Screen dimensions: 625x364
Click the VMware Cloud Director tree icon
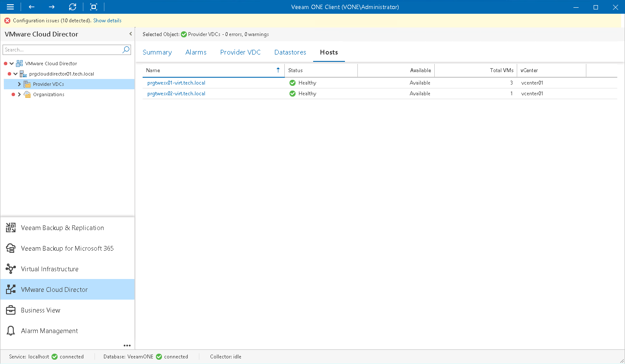click(19, 64)
